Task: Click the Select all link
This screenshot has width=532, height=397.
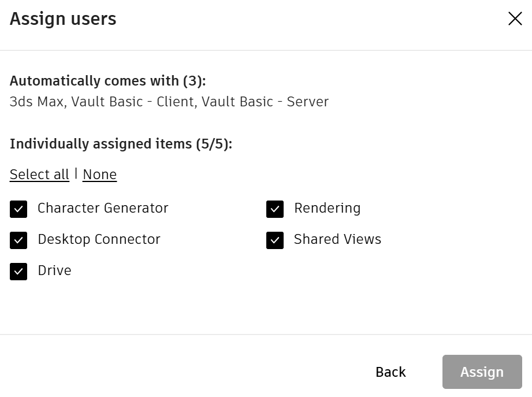Action: coord(39,175)
